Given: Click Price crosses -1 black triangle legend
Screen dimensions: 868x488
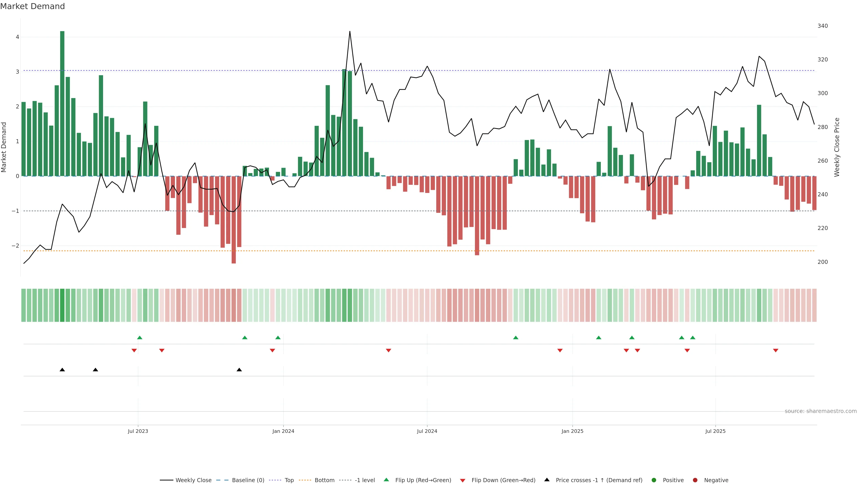Looking at the screenshot, I should coord(547,480).
